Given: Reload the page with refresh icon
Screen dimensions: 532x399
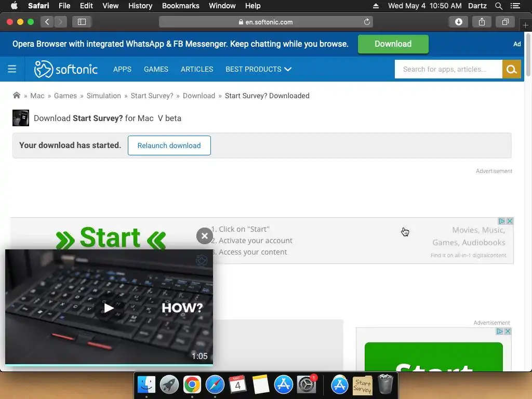Looking at the screenshot, I should pyautogui.click(x=367, y=22).
